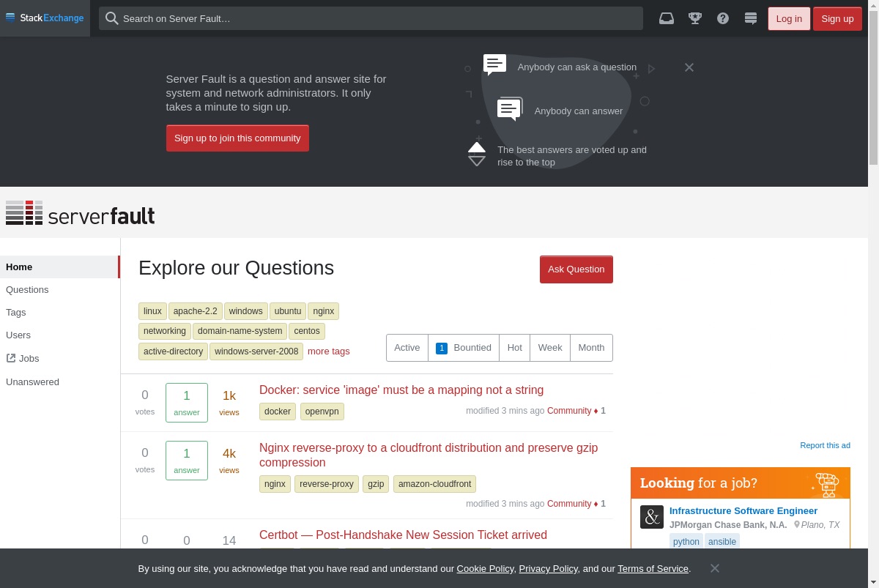Open the Privacy Policy link
The width and height of the screenshot is (879, 588).
[x=548, y=569]
